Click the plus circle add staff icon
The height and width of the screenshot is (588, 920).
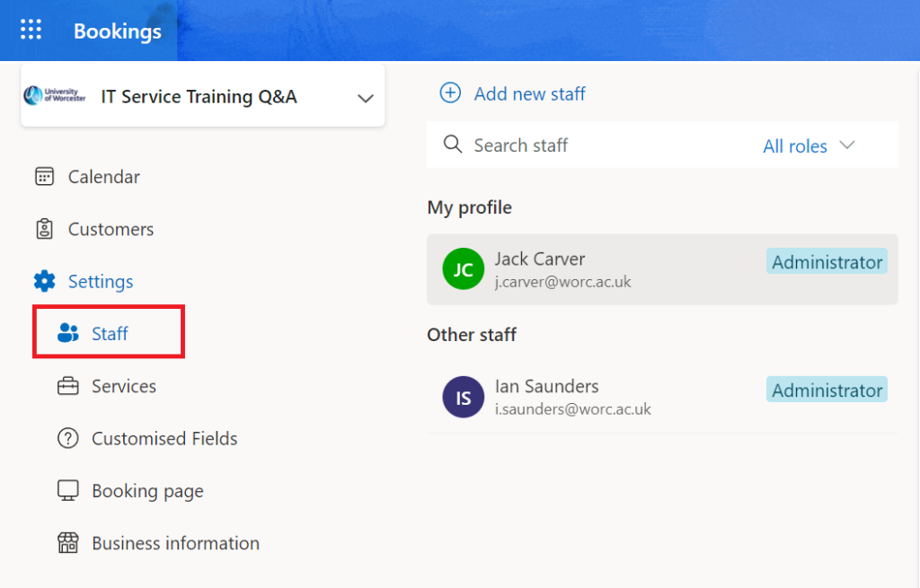tap(450, 92)
